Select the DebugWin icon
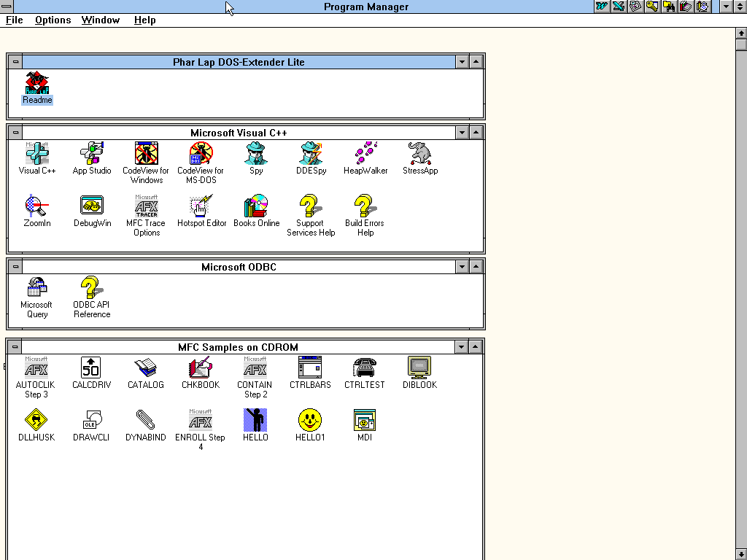 click(x=92, y=205)
